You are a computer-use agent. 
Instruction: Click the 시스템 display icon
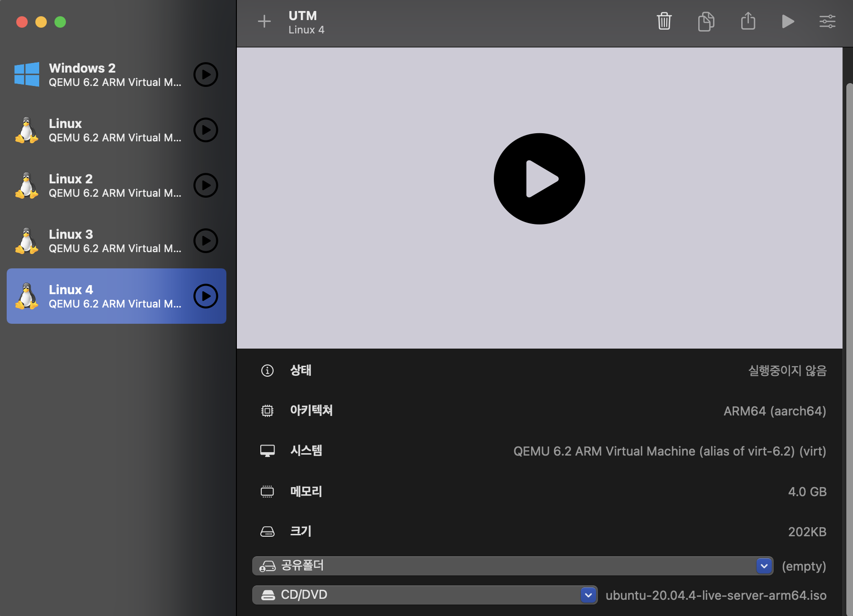[x=267, y=451]
